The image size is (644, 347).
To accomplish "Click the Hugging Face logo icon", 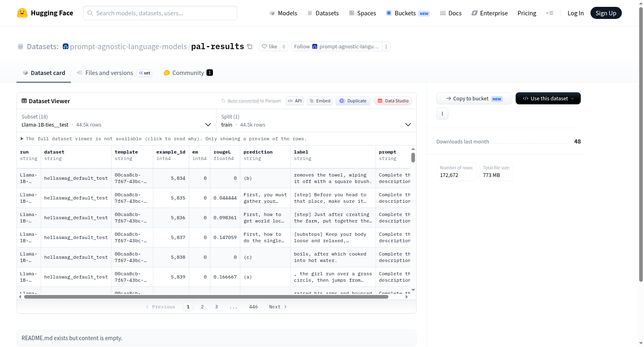I will click(x=22, y=13).
